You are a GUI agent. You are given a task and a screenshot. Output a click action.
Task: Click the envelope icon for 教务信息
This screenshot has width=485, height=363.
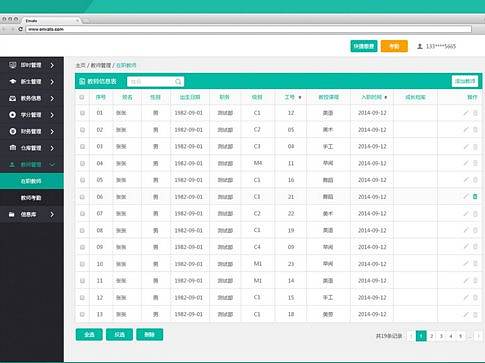click(13, 98)
